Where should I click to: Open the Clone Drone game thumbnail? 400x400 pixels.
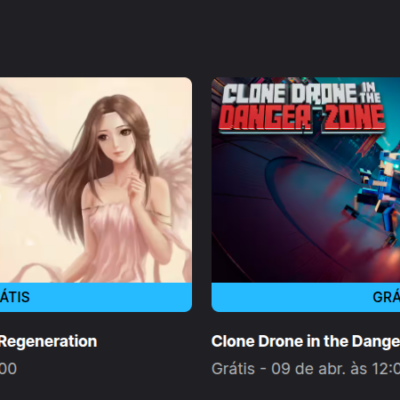tap(306, 180)
